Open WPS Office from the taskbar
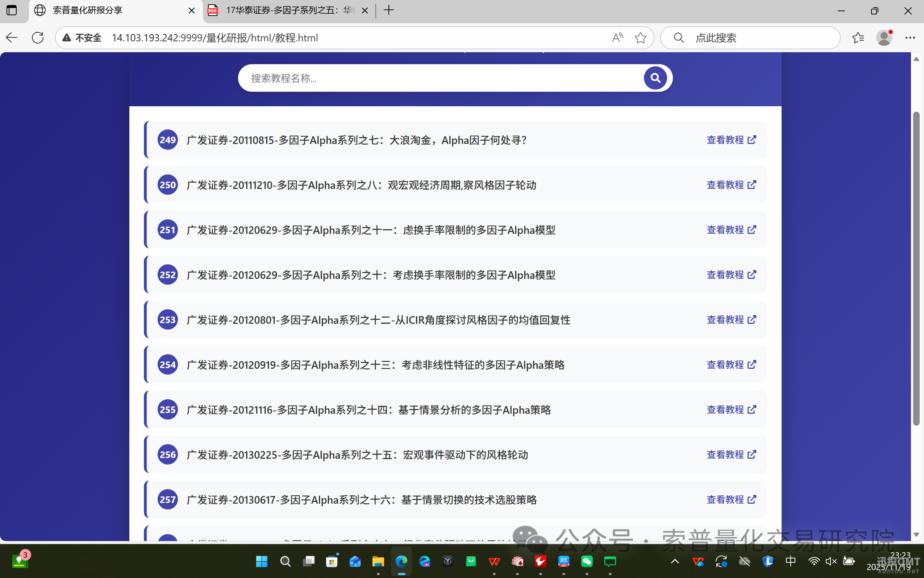 [x=494, y=561]
